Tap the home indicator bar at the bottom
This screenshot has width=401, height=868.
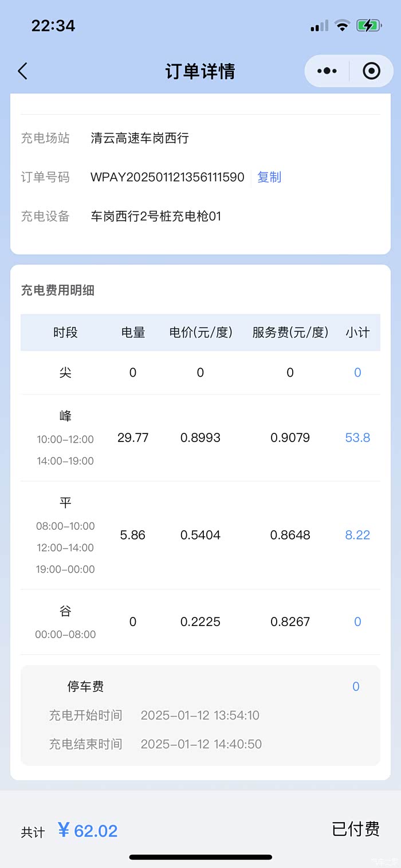coord(200,857)
